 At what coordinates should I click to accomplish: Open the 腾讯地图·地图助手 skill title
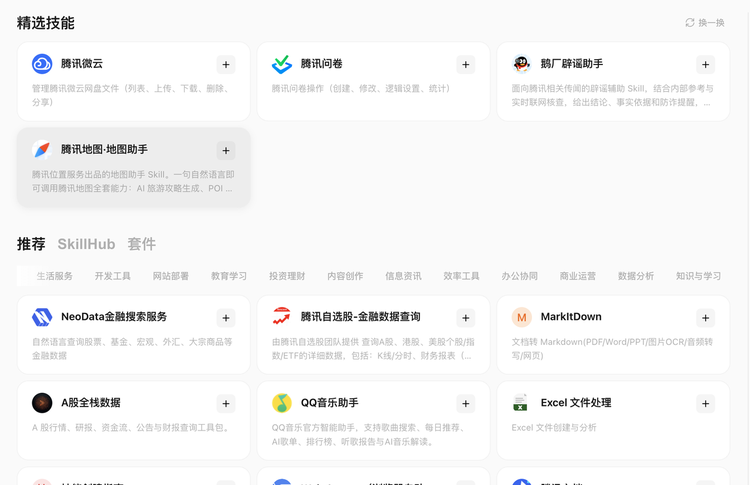(x=104, y=149)
